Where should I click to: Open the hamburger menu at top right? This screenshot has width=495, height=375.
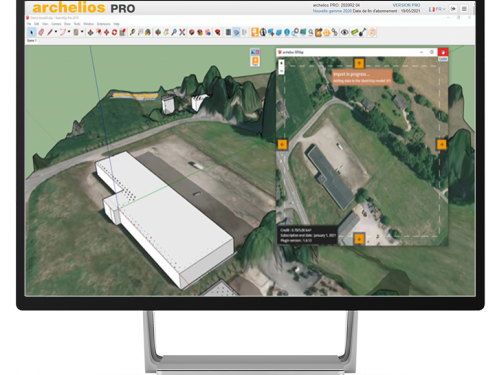(x=464, y=9)
